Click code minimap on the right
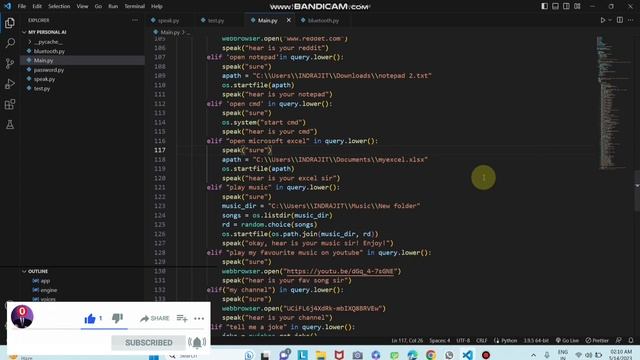The width and height of the screenshot is (640, 360). click(x=612, y=102)
